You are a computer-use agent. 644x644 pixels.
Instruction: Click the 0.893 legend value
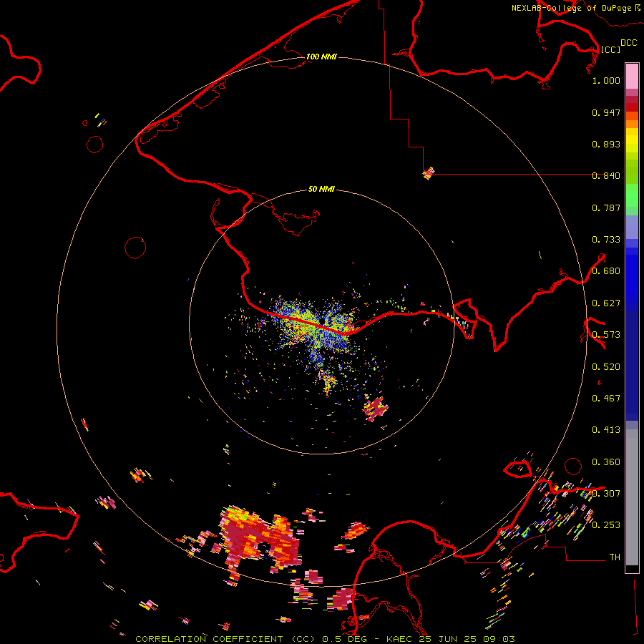pyautogui.click(x=606, y=144)
